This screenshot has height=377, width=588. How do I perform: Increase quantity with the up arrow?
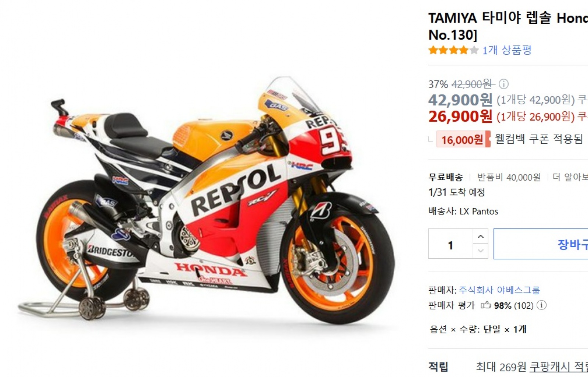(x=480, y=236)
